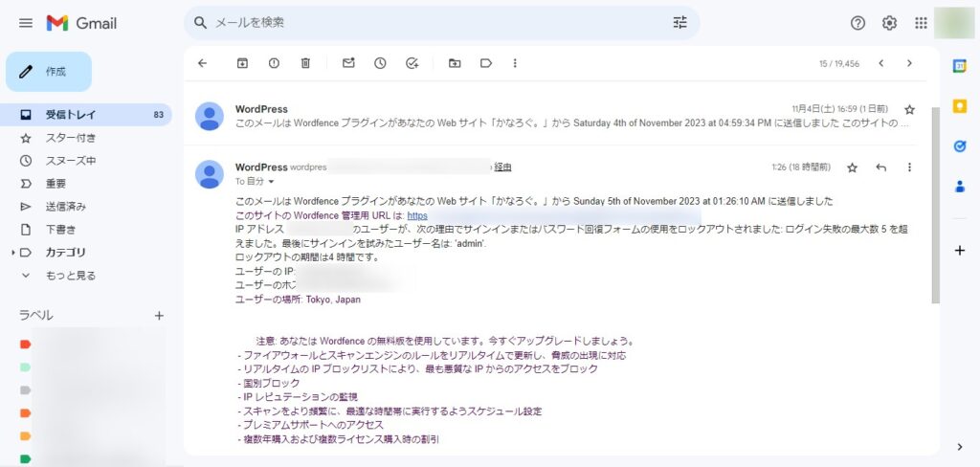Click the move-to folder icon
This screenshot has height=467, width=980.
(x=455, y=63)
